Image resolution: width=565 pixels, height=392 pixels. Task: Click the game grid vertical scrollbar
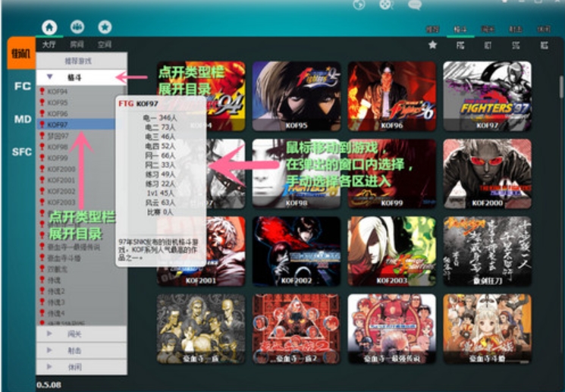click(x=560, y=86)
